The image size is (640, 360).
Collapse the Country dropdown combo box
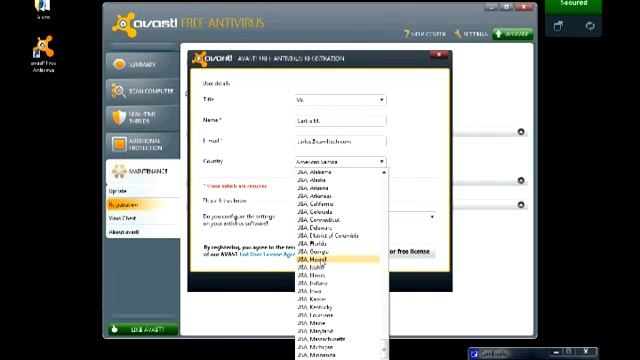tap(340, 162)
